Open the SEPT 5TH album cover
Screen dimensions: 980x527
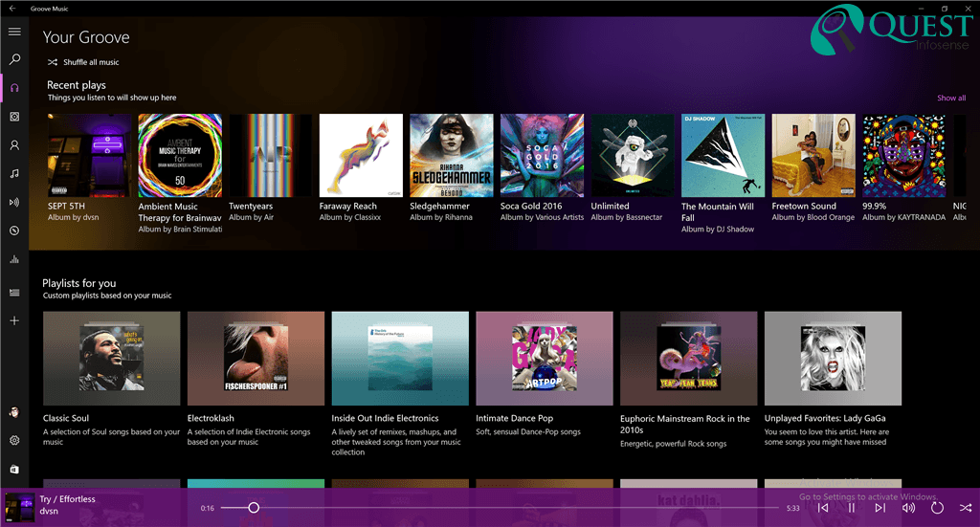point(89,156)
